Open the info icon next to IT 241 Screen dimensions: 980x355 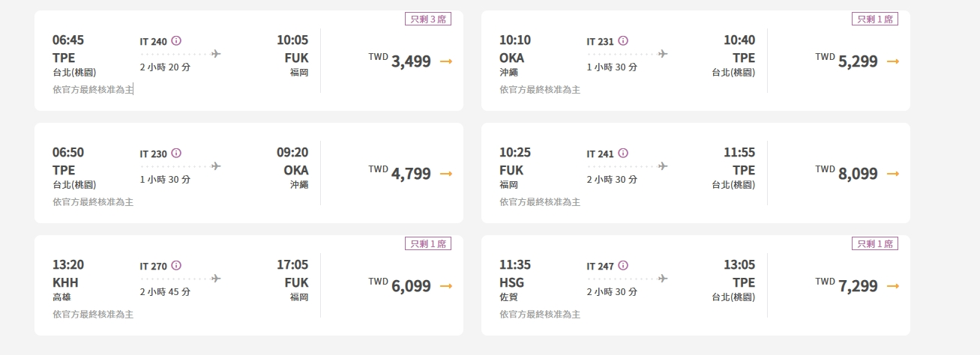pyautogui.click(x=623, y=153)
